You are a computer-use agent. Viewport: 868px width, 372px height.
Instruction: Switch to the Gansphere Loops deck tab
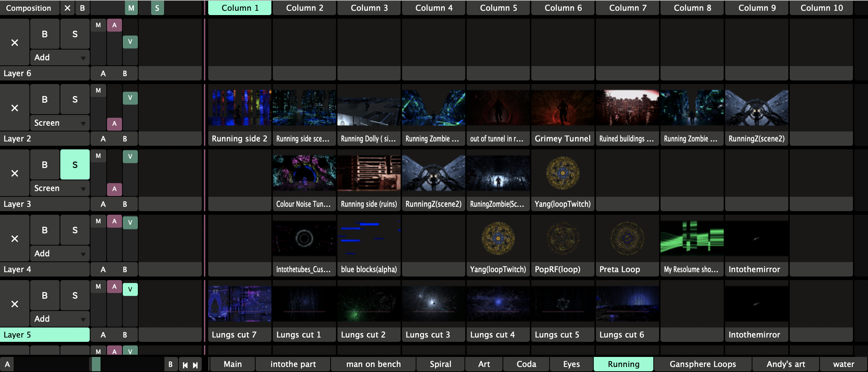coord(703,364)
